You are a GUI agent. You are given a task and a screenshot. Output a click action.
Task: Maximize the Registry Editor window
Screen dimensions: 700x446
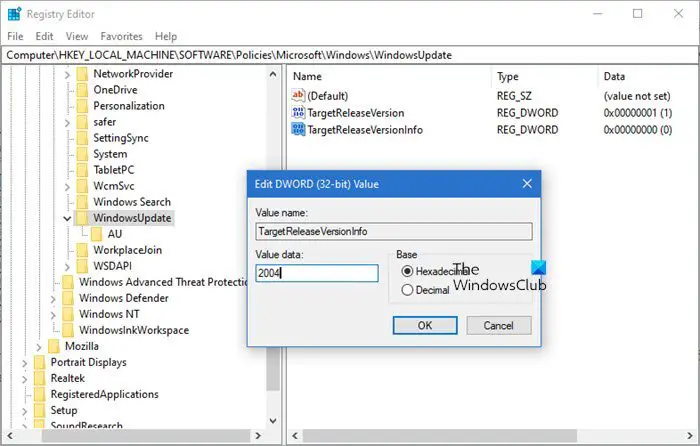point(638,14)
